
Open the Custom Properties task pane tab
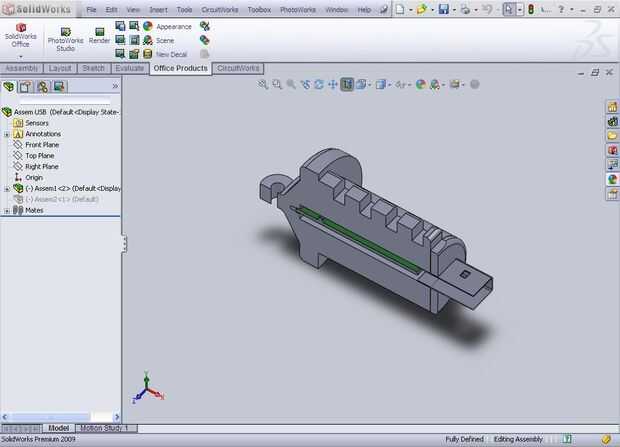pyautogui.click(x=612, y=194)
